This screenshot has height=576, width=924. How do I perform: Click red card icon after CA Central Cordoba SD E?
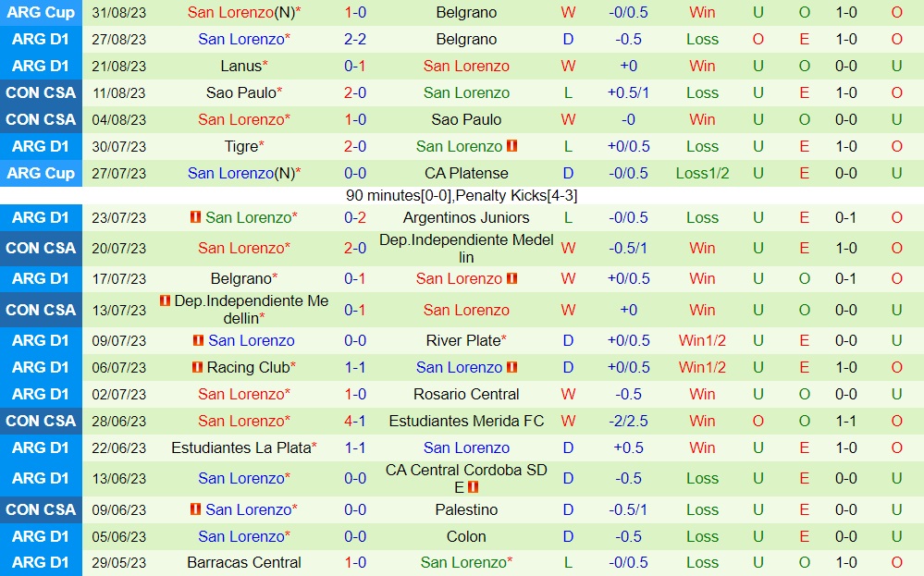473,487
